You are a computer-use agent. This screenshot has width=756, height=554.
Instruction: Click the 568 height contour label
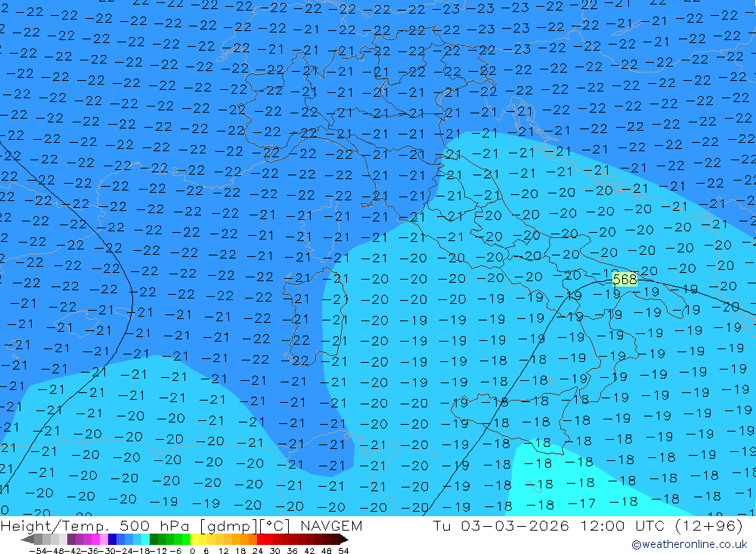(x=624, y=279)
